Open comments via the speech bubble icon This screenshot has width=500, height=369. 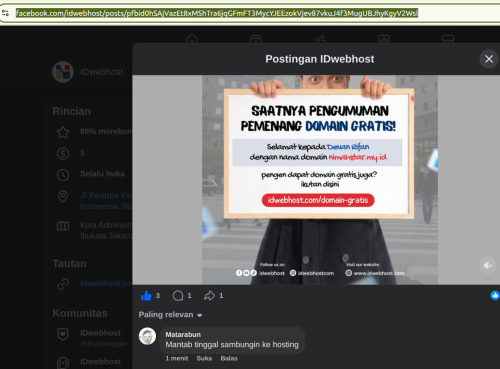pyautogui.click(x=178, y=295)
